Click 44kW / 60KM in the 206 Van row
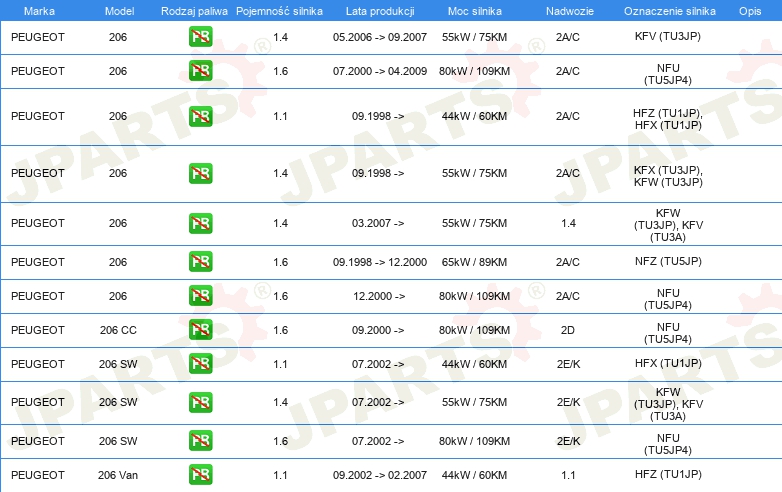 (474, 475)
